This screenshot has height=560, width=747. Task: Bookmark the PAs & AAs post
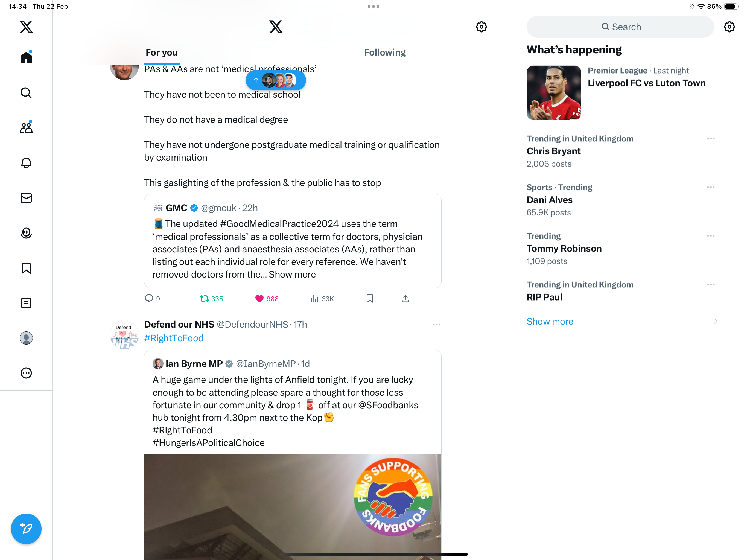point(370,299)
